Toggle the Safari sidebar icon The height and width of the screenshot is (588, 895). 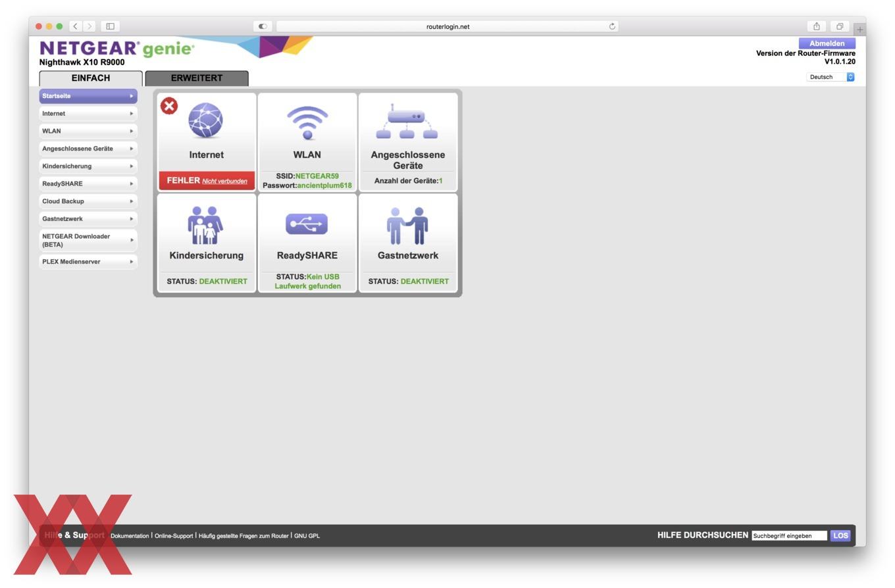111,26
